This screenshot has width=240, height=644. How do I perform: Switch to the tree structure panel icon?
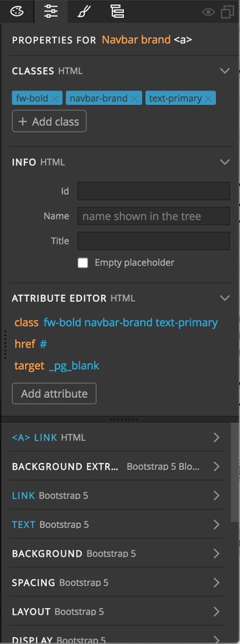(x=118, y=11)
